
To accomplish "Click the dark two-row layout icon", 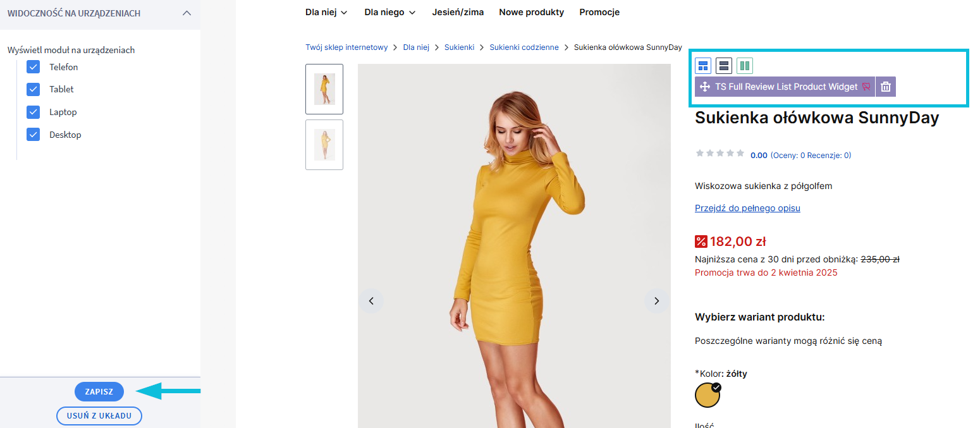I will click(x=724, y=66).
